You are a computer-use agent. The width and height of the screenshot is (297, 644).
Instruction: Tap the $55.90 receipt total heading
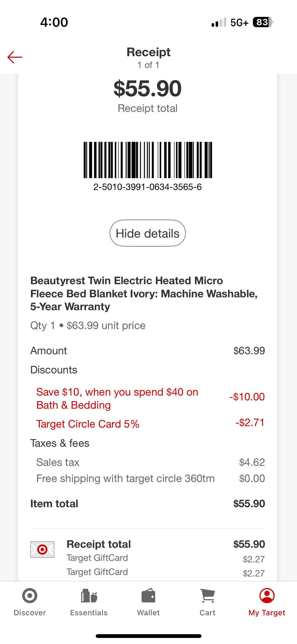click(148, 88)
